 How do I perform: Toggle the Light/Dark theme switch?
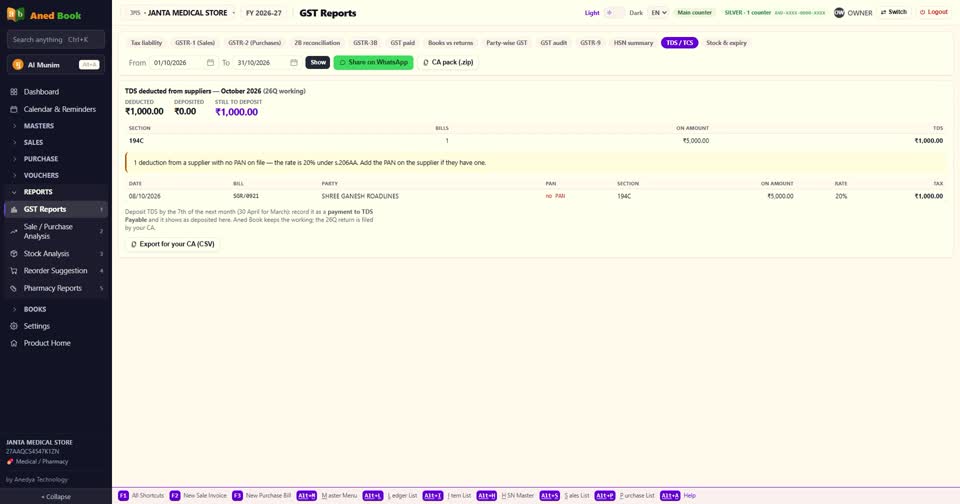coord(614,12)
